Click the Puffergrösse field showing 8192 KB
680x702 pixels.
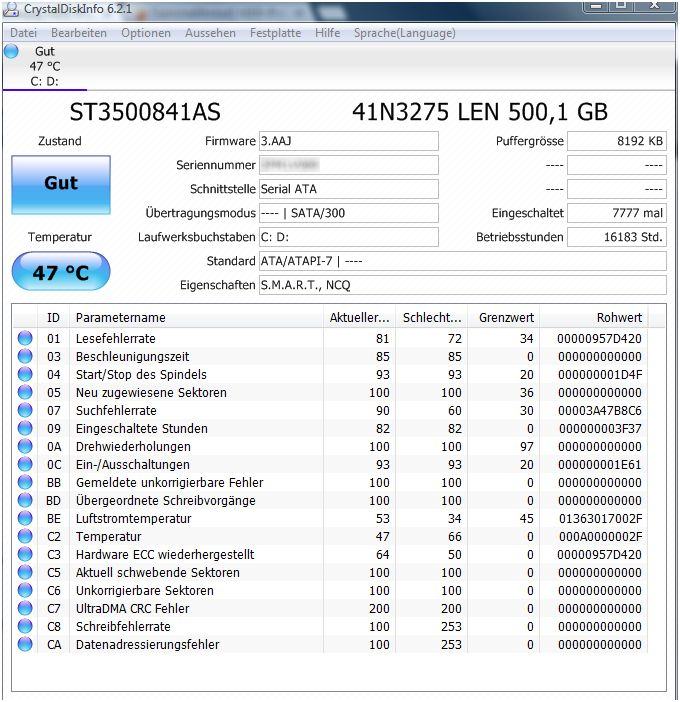(617, 141)
